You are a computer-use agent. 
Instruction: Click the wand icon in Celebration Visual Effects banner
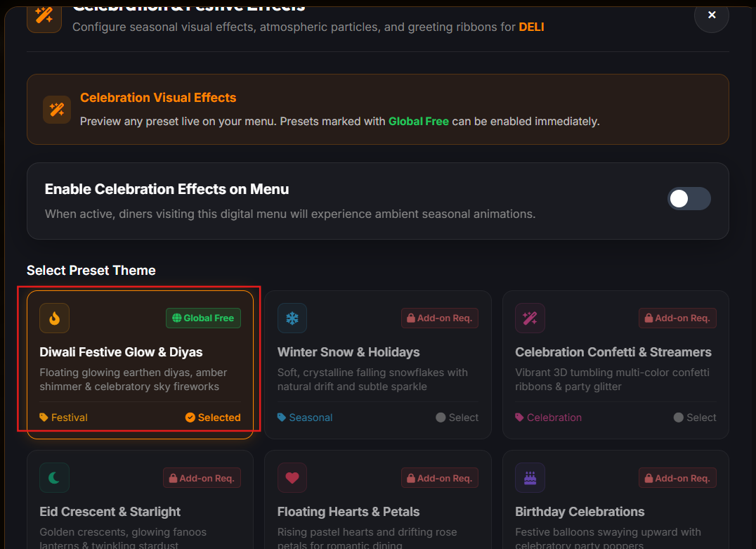(57, 110)
